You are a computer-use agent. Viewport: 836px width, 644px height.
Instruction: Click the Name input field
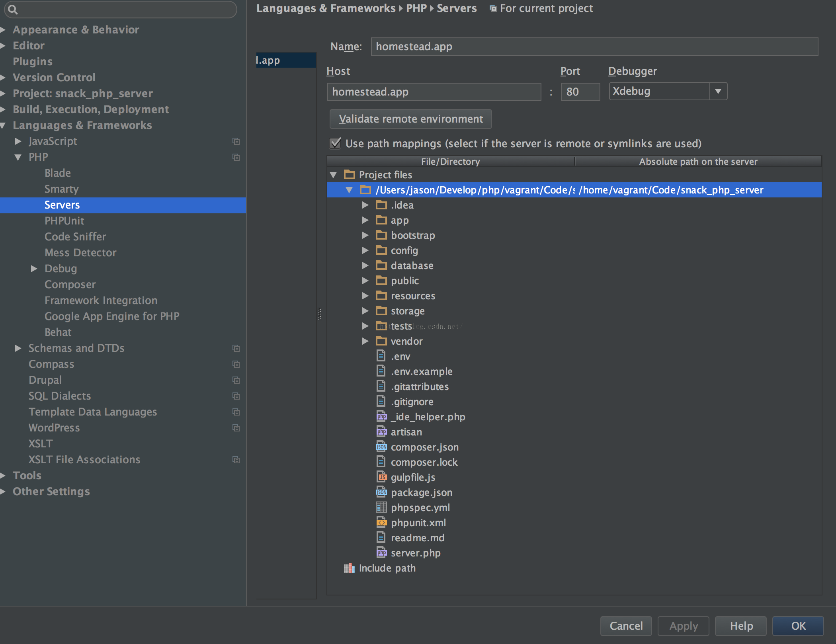tap(594, 47)
